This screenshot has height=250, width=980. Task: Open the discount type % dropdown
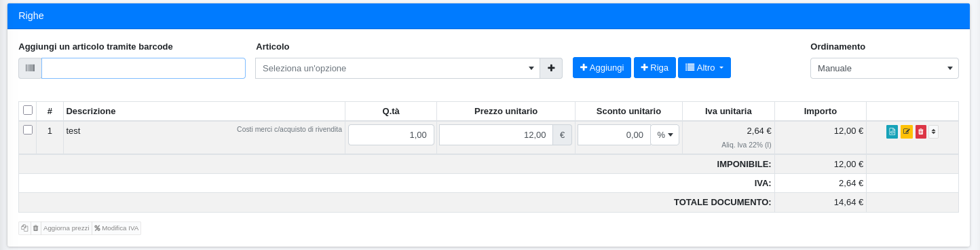[665, 135]
